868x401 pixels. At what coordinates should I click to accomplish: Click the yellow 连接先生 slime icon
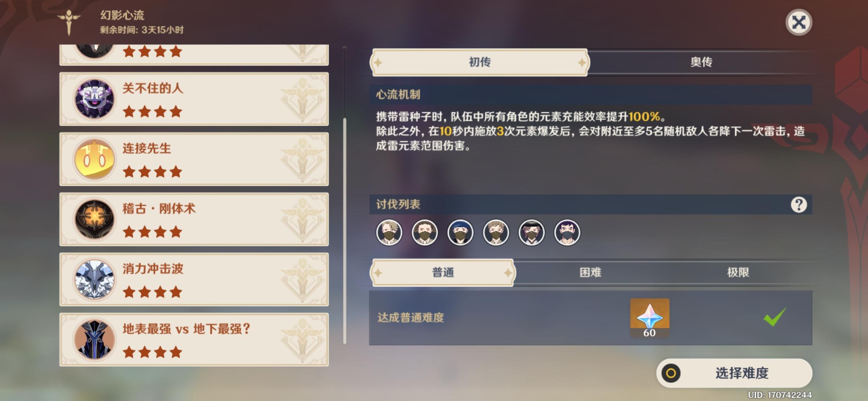point(94,159)
